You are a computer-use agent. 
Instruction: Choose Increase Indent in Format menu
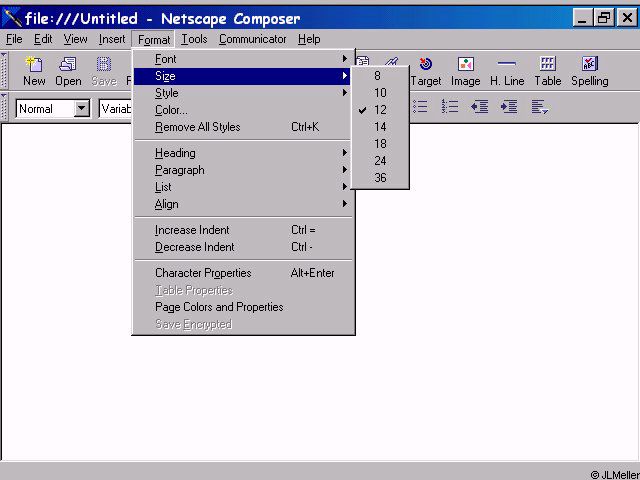(243, 230)
